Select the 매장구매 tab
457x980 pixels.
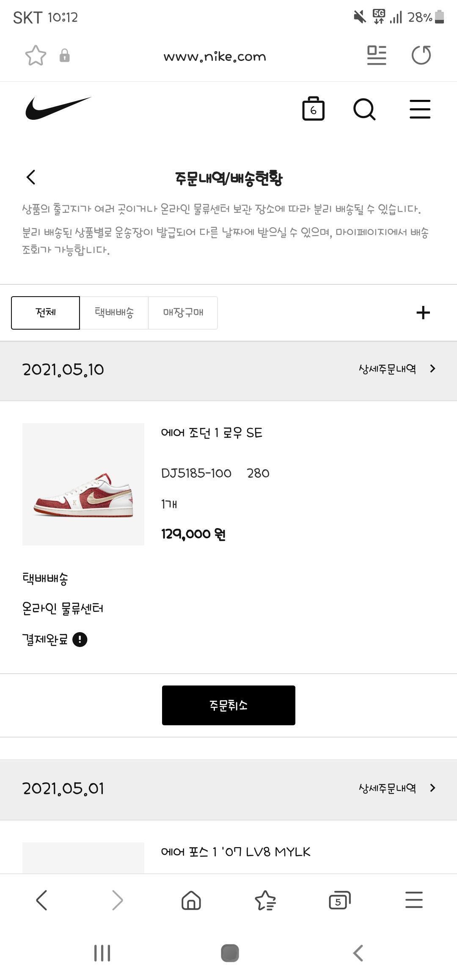tap(183, 313)
